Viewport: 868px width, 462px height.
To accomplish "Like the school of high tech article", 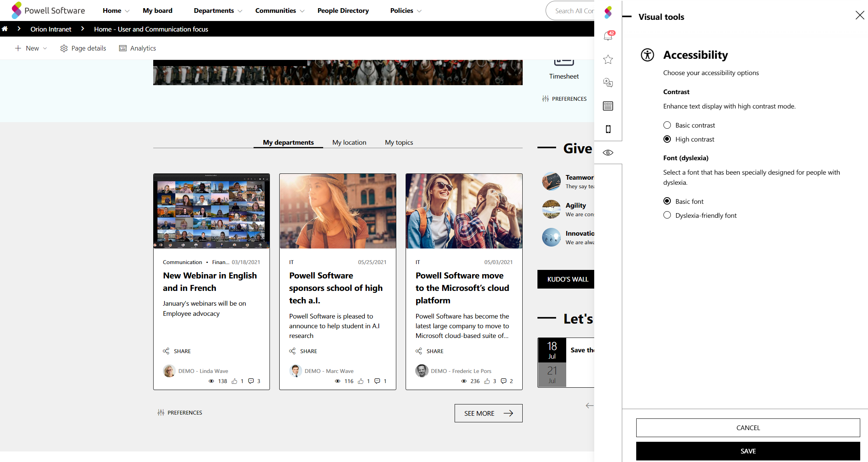I will coord(361,381).
